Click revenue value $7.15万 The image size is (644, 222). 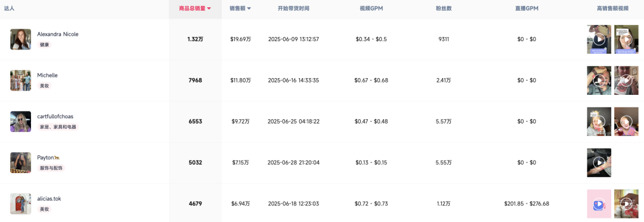240,162
